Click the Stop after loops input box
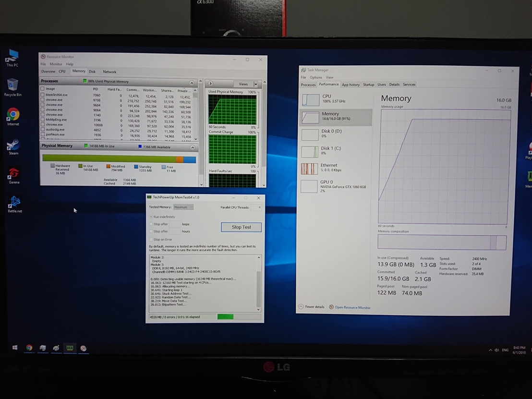The image size is (532, 399). tap(174, 224)
